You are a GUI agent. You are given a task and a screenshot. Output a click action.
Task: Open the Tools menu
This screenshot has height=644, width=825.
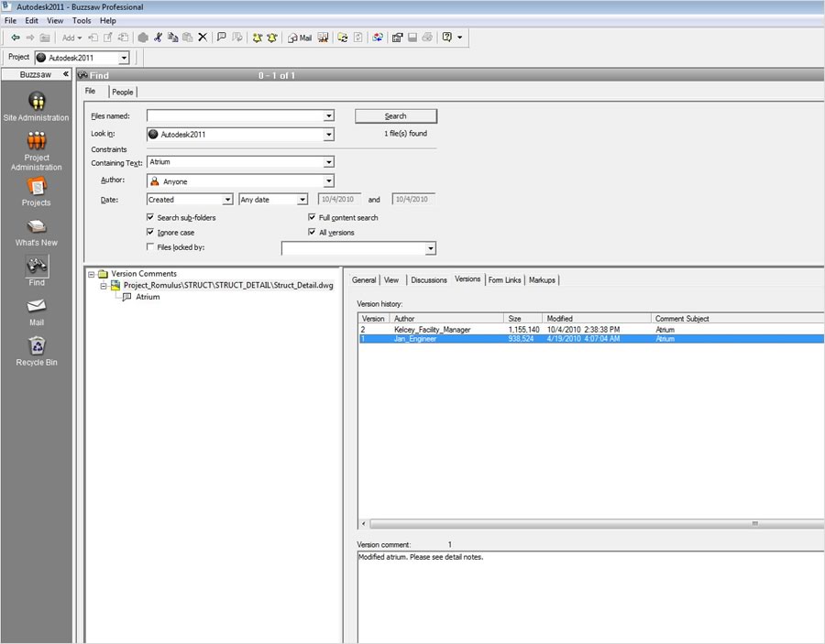82,20
